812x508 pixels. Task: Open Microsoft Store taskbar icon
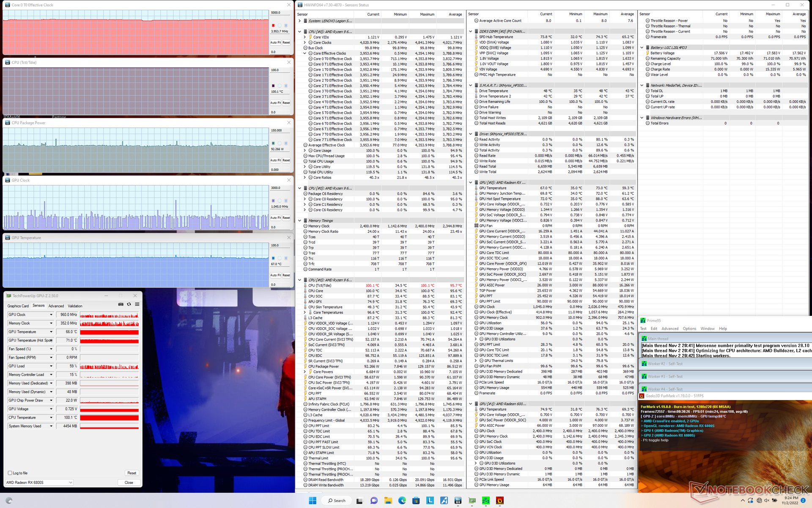416,500
